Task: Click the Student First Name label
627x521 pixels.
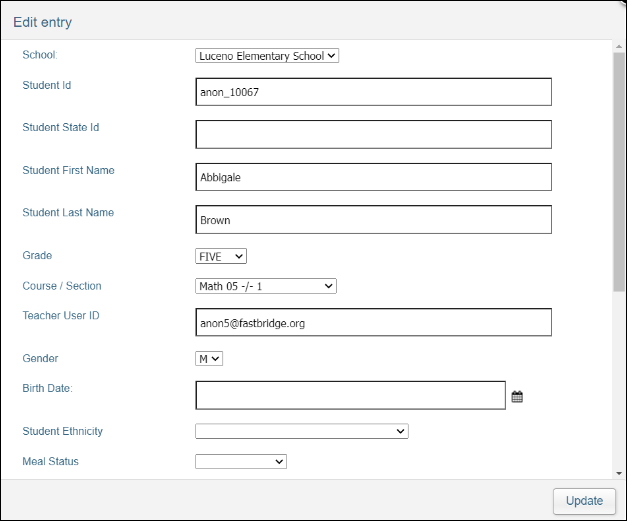Action: pyautogui.click(x=68, y=170)
